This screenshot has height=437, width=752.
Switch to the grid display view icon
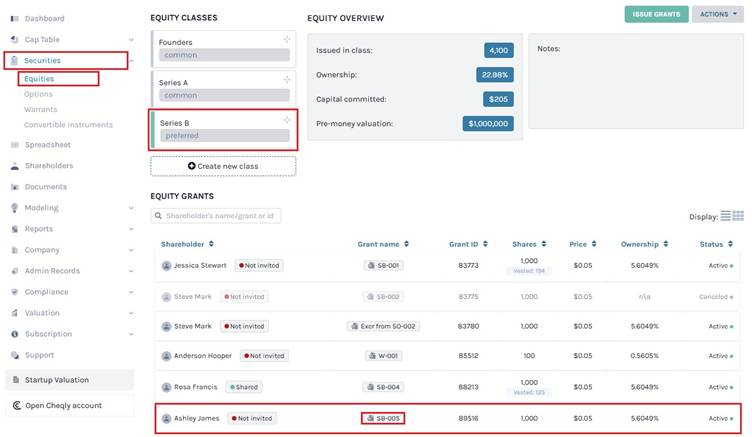(738, 216)
